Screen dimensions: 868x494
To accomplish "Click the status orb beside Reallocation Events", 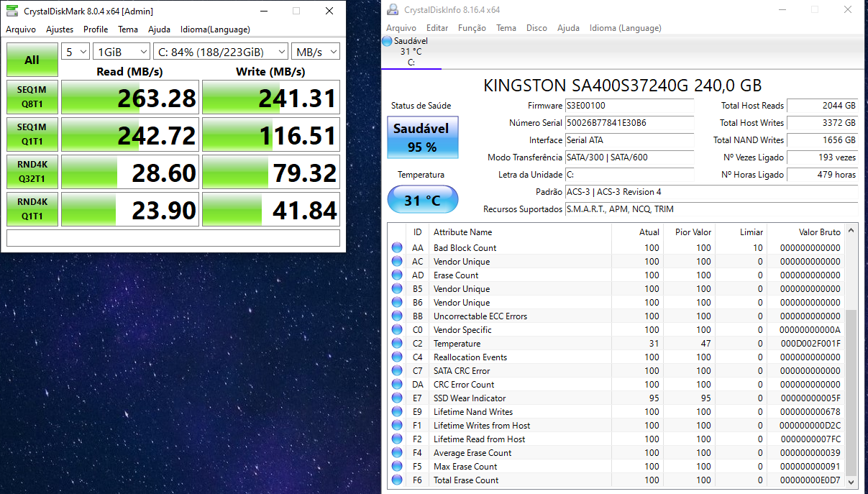I will 397,357.
